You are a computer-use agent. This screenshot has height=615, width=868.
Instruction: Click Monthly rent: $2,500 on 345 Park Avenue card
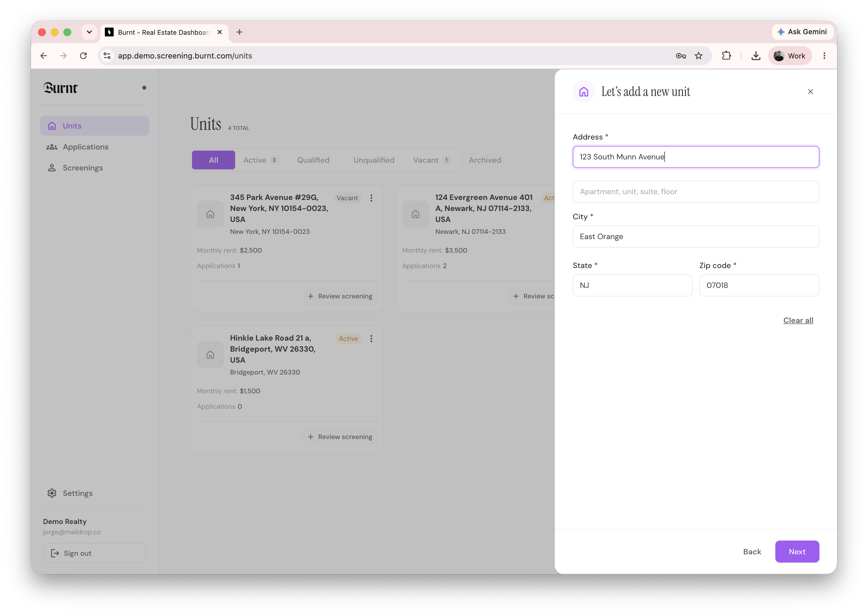229,250
